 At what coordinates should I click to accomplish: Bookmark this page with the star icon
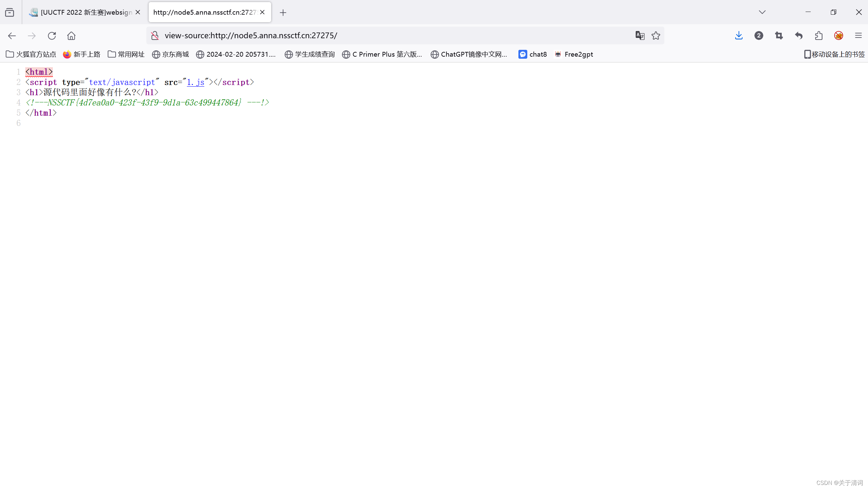656,35
